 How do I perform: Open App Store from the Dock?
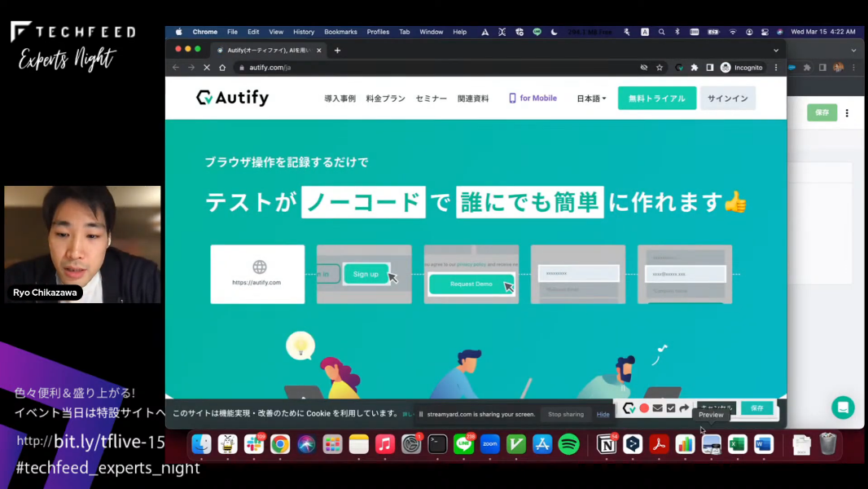tap(542, 444)
